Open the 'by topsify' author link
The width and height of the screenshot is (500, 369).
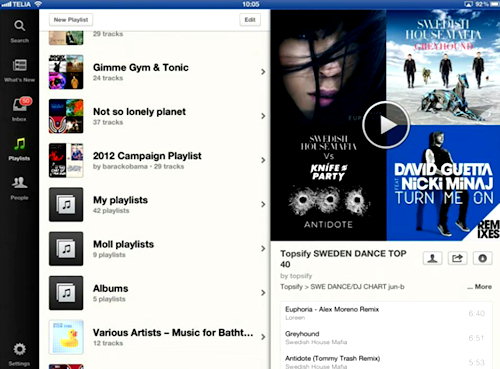click(296, 276)
